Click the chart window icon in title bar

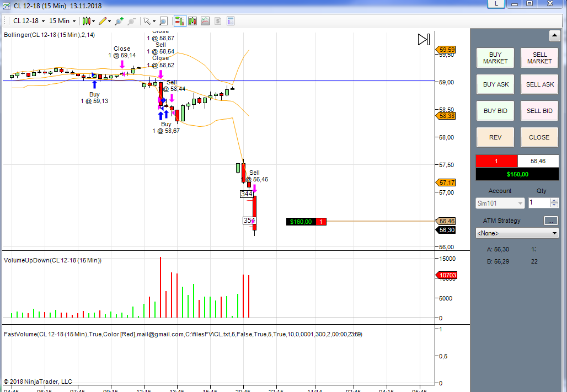(6, 6)
